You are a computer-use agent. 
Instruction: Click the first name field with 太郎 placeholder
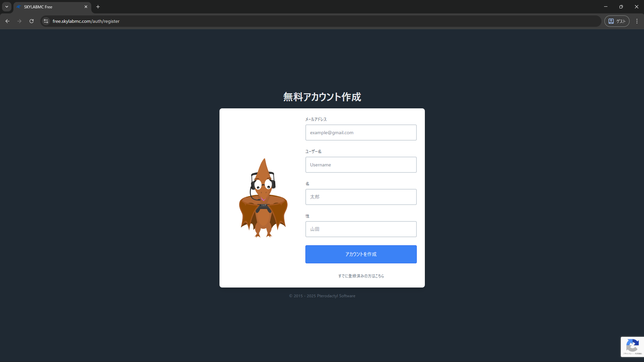(361, 197)
